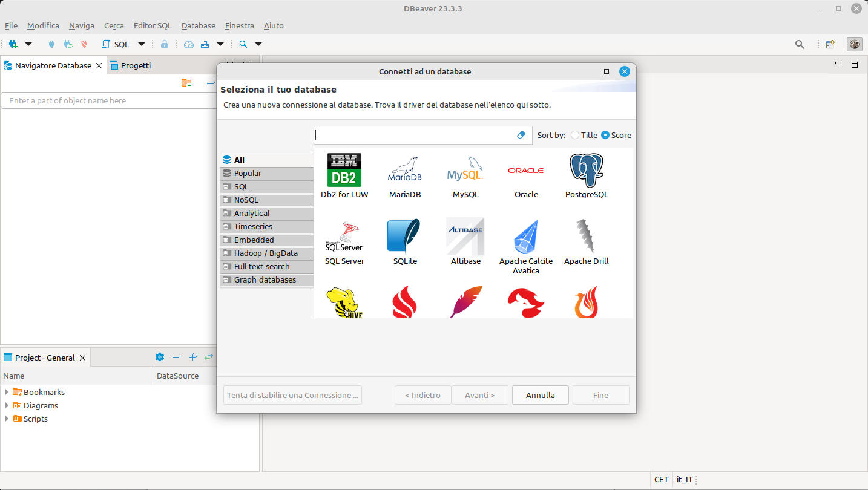Choose the Oracle driver icon
Screen dimensions: 868x490
pos(526,171)
